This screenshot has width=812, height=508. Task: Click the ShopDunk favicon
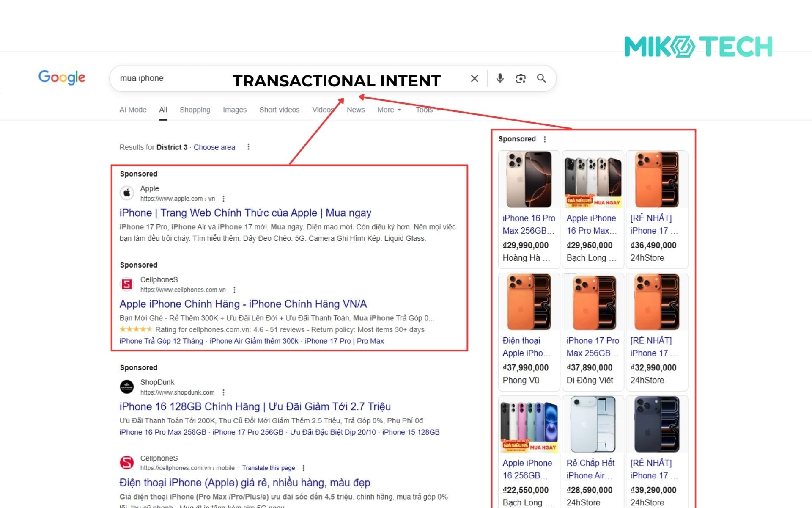[x=127, y=387]
